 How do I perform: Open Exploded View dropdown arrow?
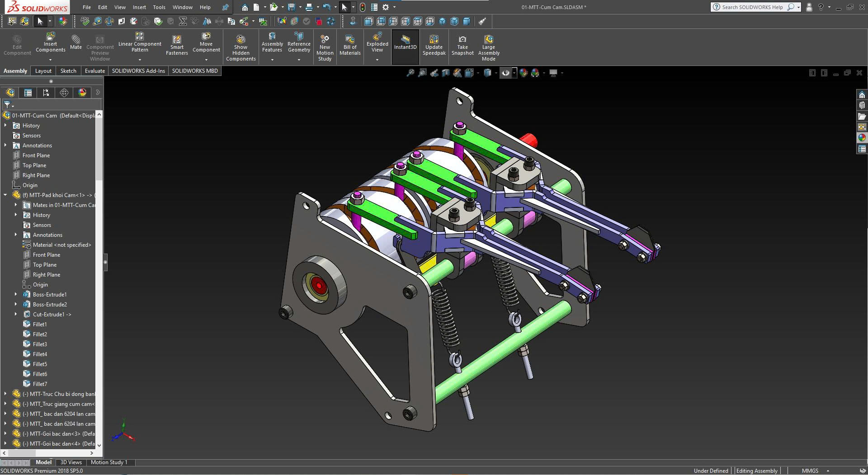377,60
